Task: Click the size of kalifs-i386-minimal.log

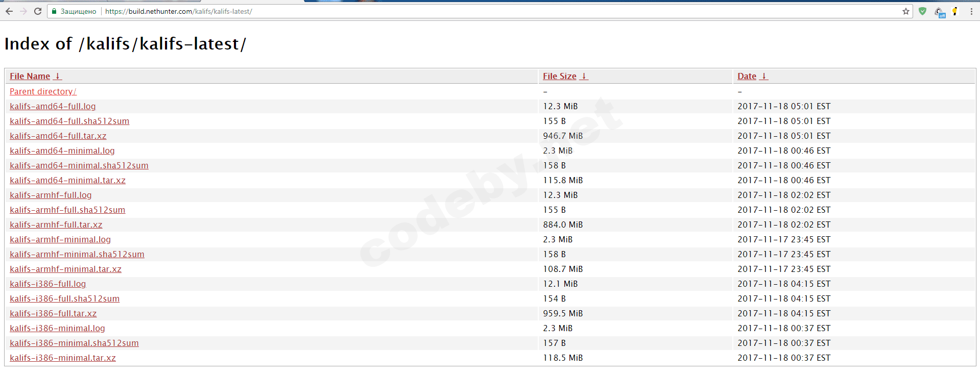Action: click(x=558, y=328)
